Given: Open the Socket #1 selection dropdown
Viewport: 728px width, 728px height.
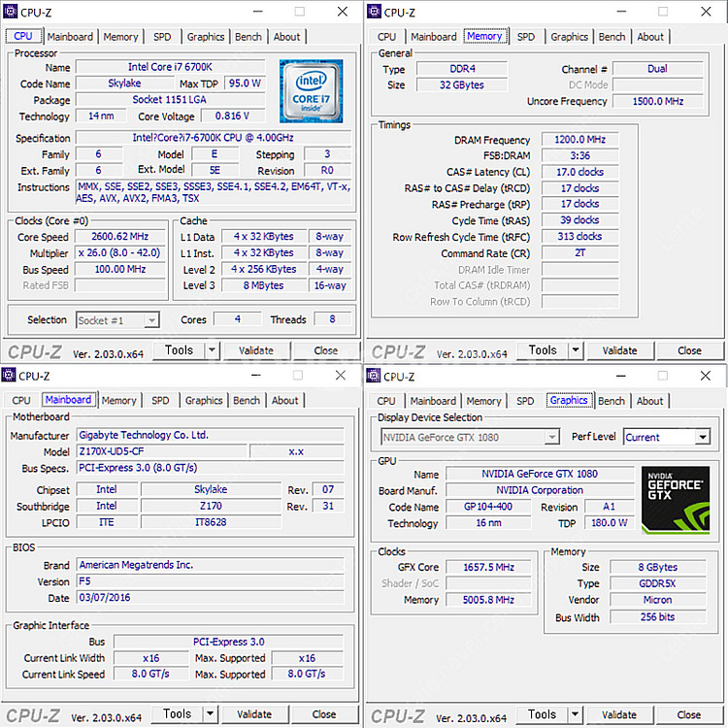Looking at the screenshot, I should pyautogui.click(x=151, y=320).
